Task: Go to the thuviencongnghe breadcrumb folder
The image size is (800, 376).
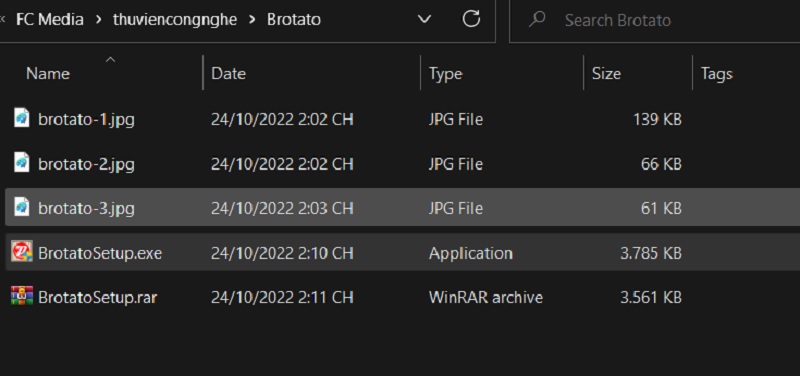Action: [175, 20]
